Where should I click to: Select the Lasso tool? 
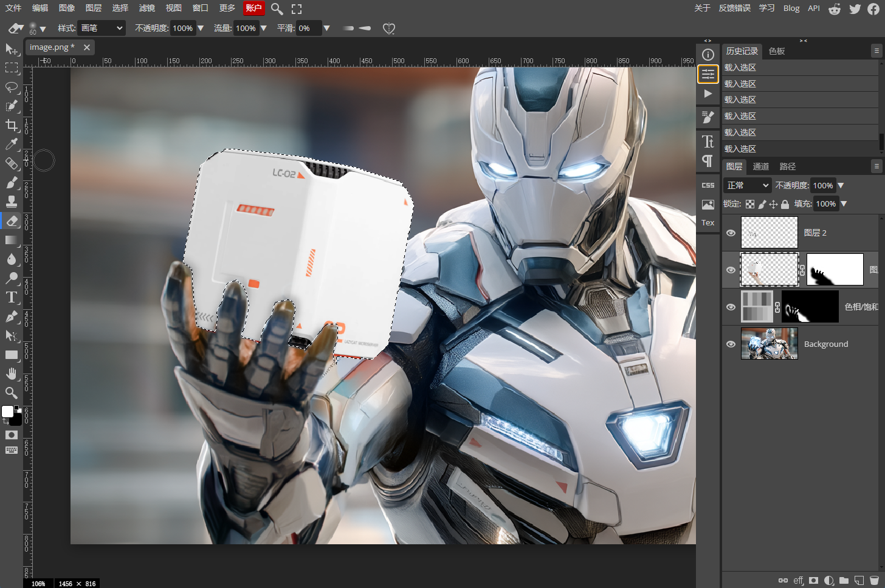(12, 87)
